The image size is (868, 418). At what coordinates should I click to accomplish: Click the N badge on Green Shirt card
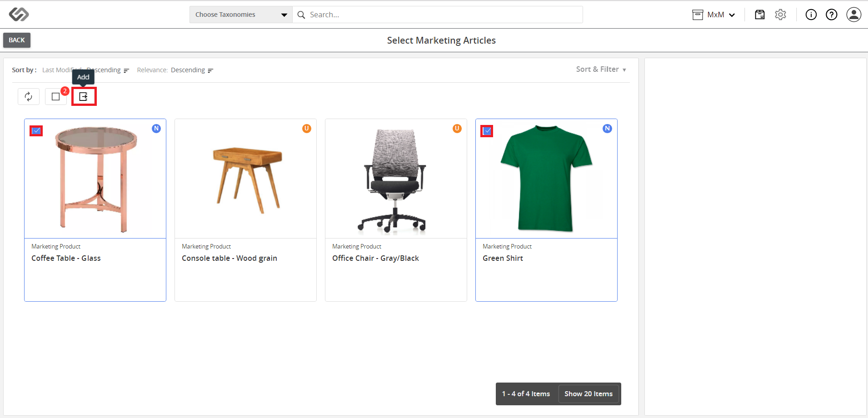tap(608, 129)
